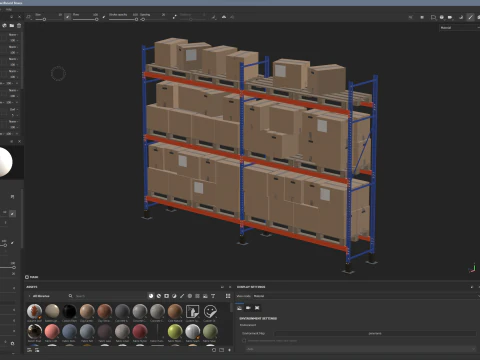Close the Assets panel
Image resolution: width=480 pixels, height=360 pixels.
230,287
